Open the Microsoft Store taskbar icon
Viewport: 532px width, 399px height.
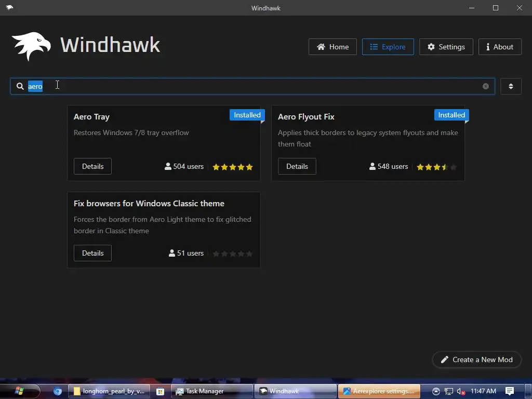point(160,391)
